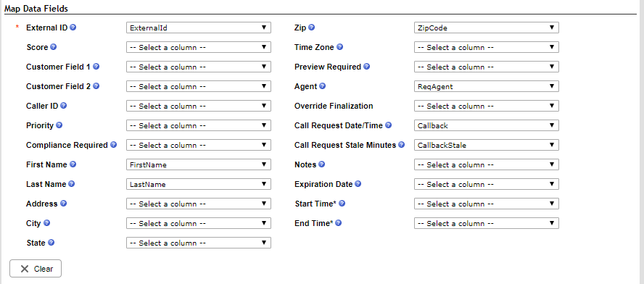
Task: Click help icon for Call Request Stale Minutes
Action: tap(401, 145)
